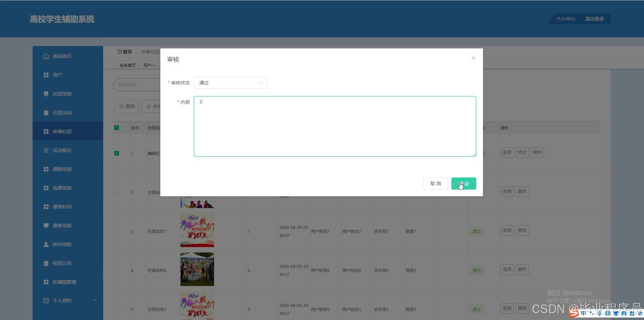The width and height of the screenshot is (644, 320).
Task: Click 查看 for 社团名称6 row
Action: [507, 270]
